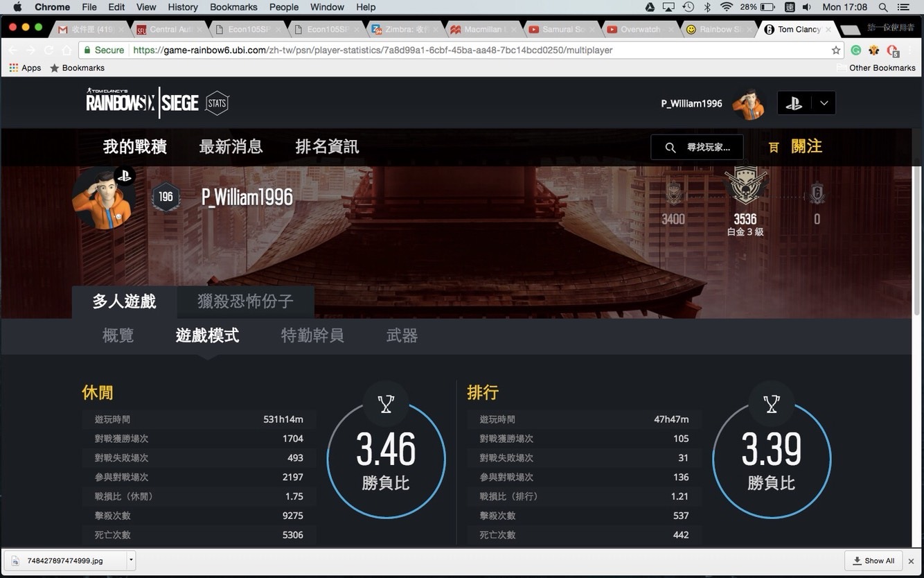Viewport: 924px width, 578px height.
Task: Click the Chrome forward arrow
Action: pos(30,50)
